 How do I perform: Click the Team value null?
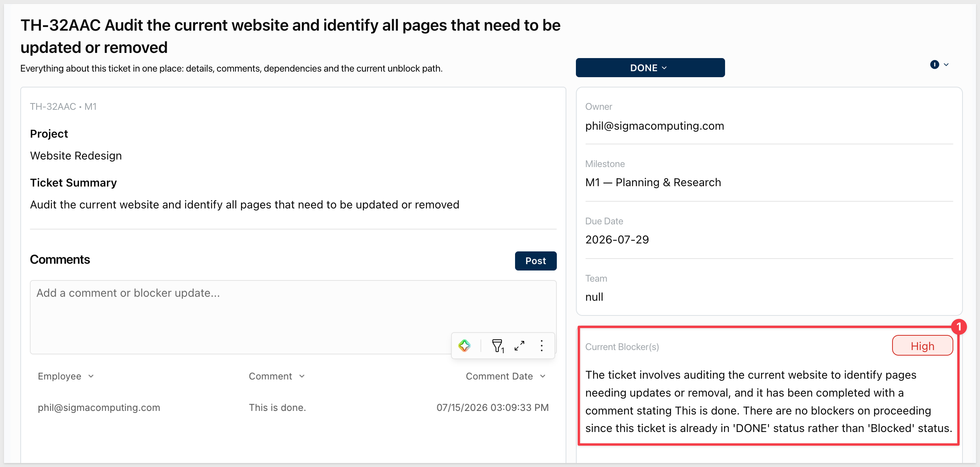coord(594,297)
